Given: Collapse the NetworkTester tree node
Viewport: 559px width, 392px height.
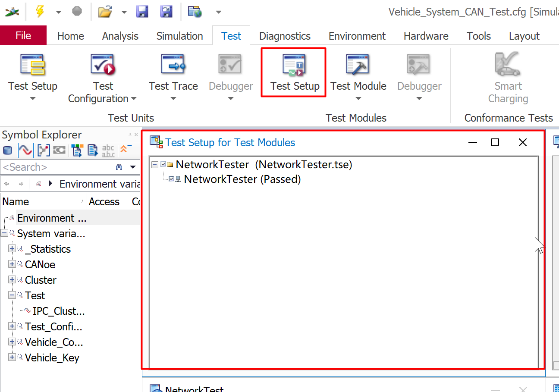Looking at the screenshot, I should tap(154, 164).
